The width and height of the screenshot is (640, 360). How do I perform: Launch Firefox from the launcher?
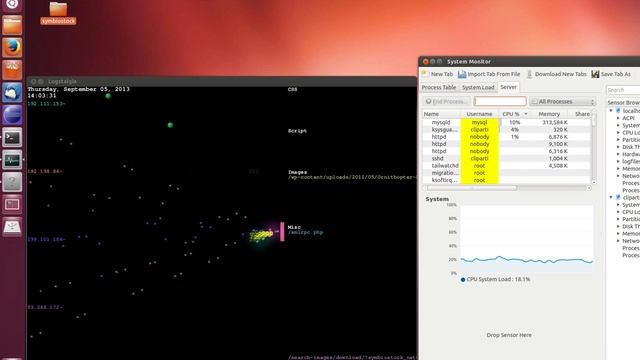12,48
